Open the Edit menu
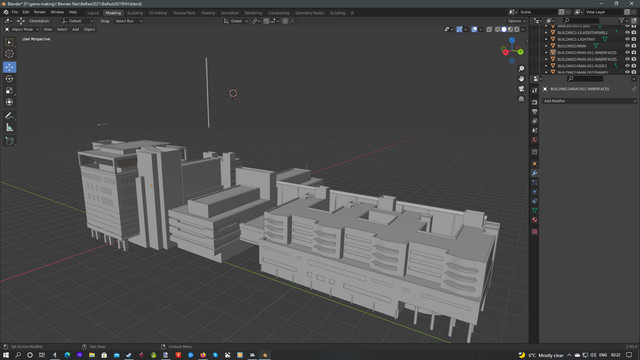Viewport: 640px width, 360px height. coord(26,12)
